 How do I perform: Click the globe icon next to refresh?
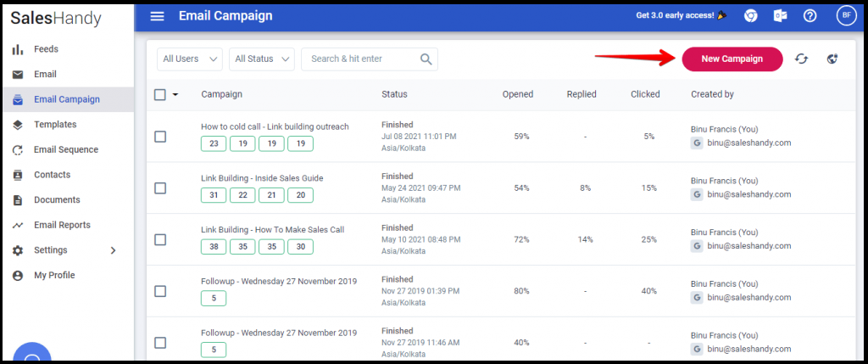point(832,59)
